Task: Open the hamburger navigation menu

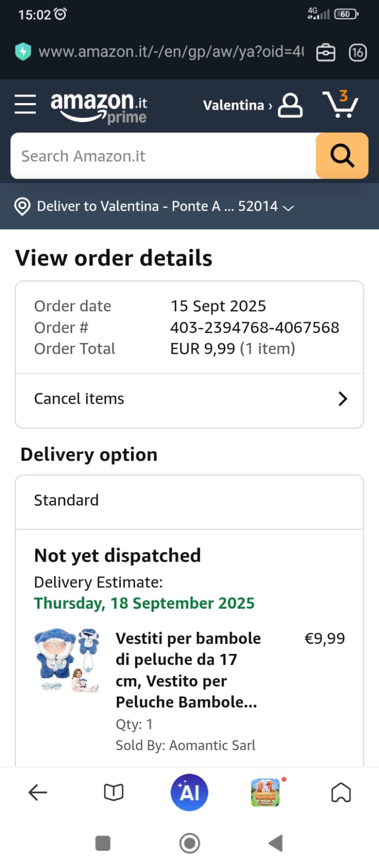Action: point(25,104)
